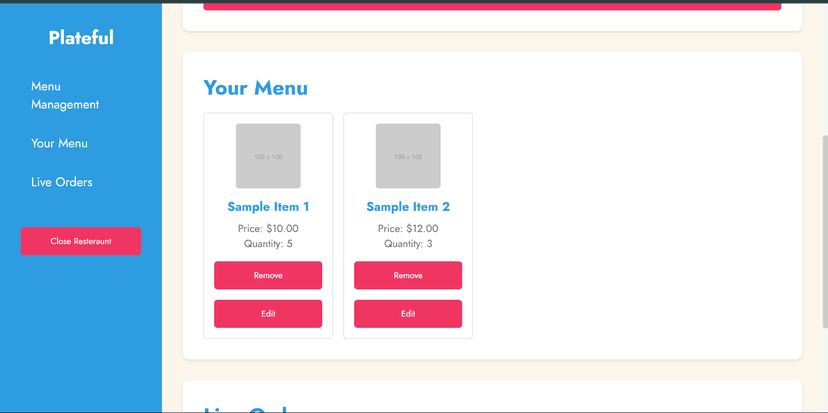Screen dimensions: 828x413
Task: Click the Close Resteraunt button
Action: click(81, 241)
